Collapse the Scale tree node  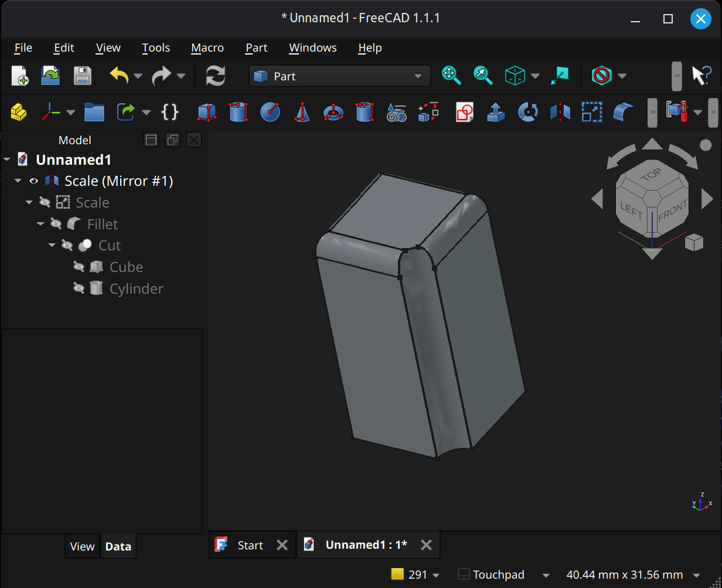pyautogui.click(x=29, y=203)
